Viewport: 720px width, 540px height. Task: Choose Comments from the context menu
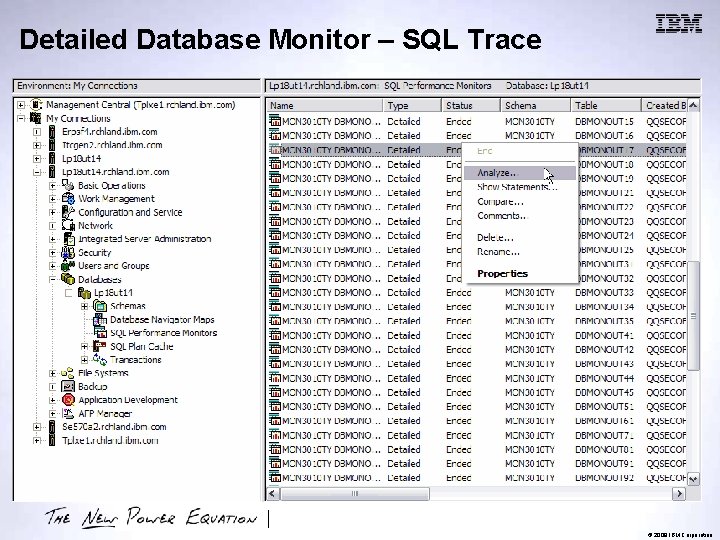pyautogui.click(x=520, y=215)
